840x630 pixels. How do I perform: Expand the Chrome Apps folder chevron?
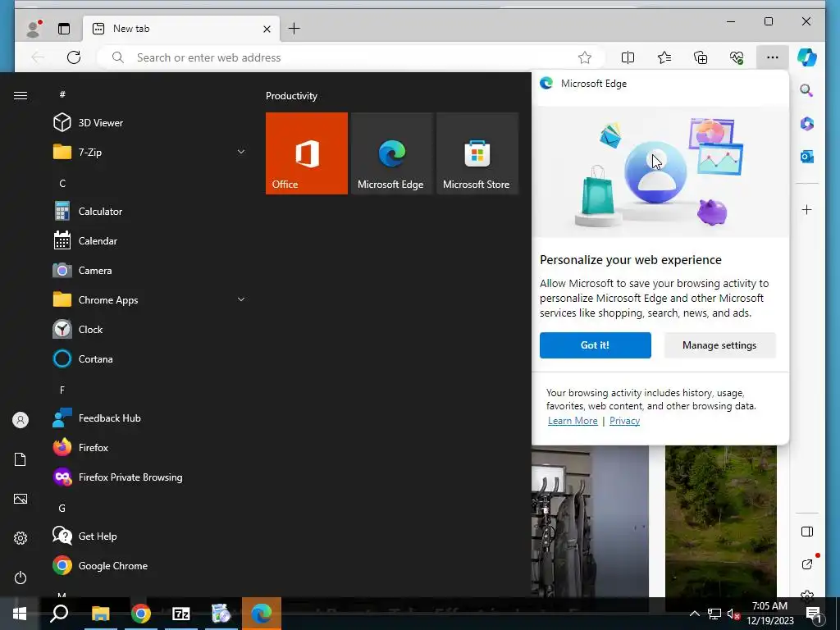click(241, 299)
